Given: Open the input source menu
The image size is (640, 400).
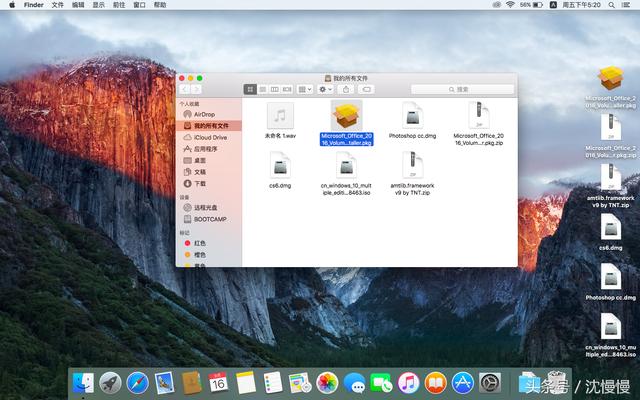Looking at the screenshot, I should pyautogui.click(x=553, y=5).
